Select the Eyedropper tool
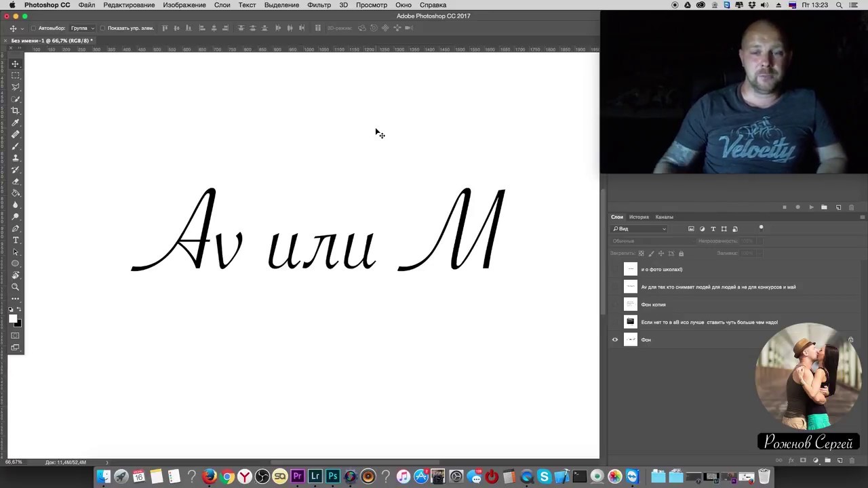The image size is (868, 488). (15, 123)
